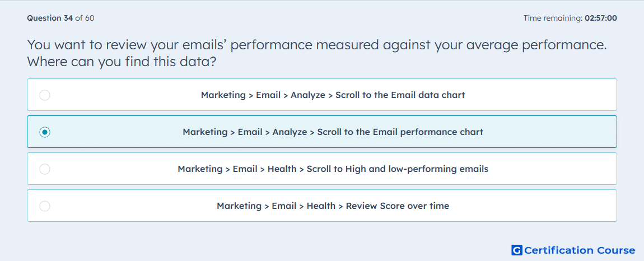Choose the High and low-performing emails radio
The image size is (644, 261).
click(x=45, y=169)
